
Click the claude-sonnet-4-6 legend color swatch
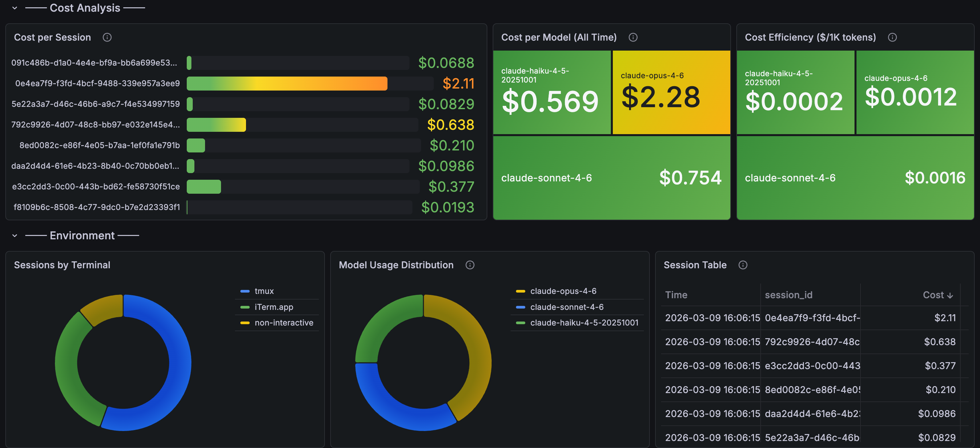pyautogui.click(x=520, y=307)
